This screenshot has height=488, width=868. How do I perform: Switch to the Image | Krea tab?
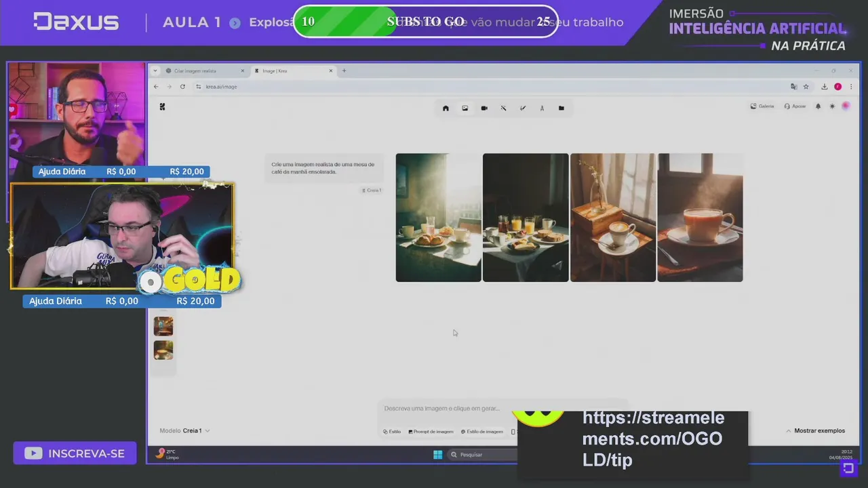(292, 71)
